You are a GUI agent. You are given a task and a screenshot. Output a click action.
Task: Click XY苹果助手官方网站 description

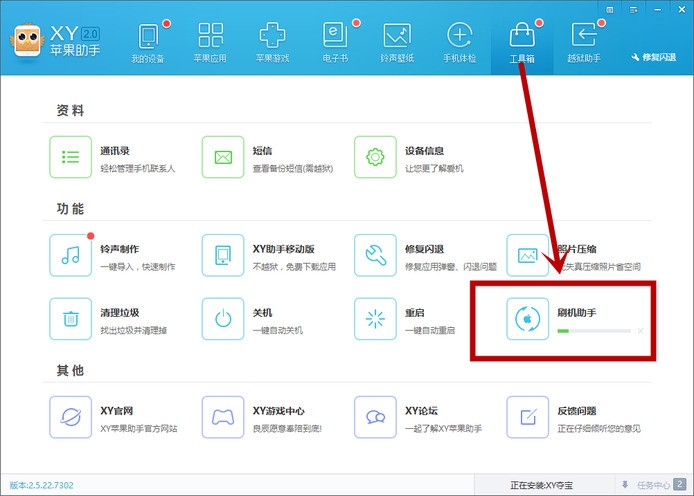[x=139, y=429]
